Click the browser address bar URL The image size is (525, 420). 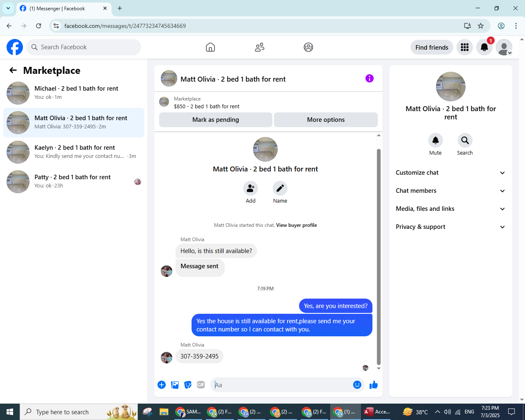(x=125, y=26)
